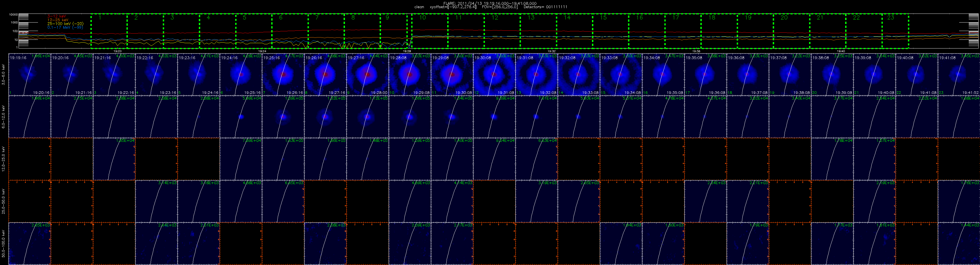The height and width of the screenshot is (265, 980).
Task: Click the 19:41:52 end-time label in 3.0-6.0 keV row
Action: [x=971, y=92]
